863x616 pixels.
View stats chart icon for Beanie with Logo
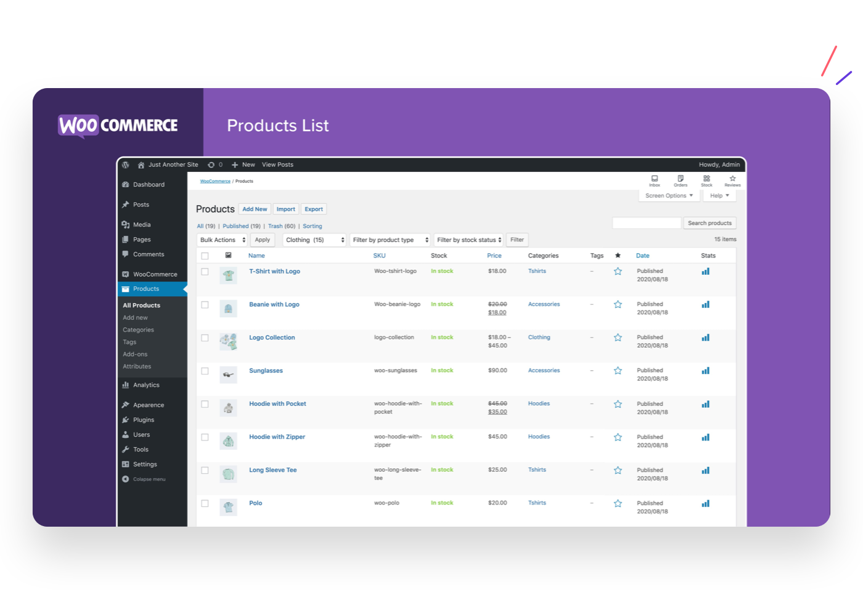coord(706,305)
